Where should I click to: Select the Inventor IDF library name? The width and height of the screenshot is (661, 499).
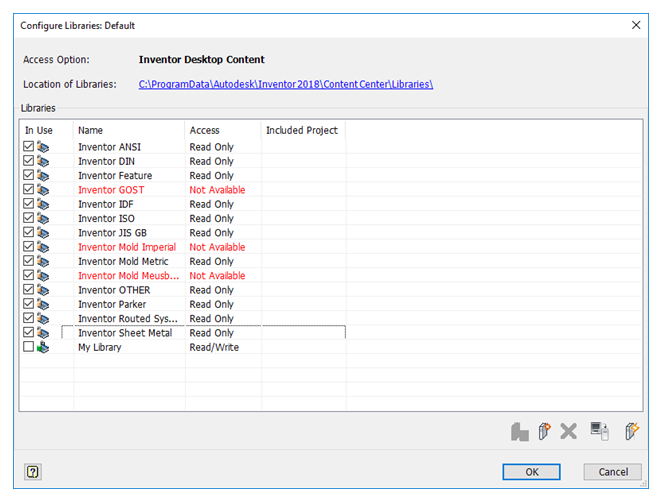(x=106, y=204)
